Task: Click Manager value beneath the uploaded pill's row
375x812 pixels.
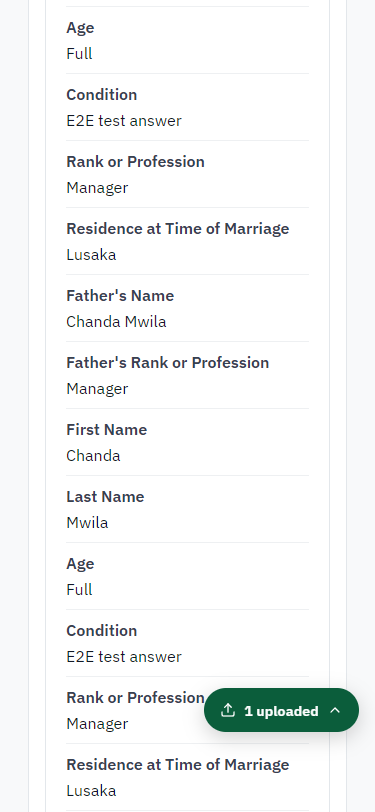Action: tap(97, 723)
